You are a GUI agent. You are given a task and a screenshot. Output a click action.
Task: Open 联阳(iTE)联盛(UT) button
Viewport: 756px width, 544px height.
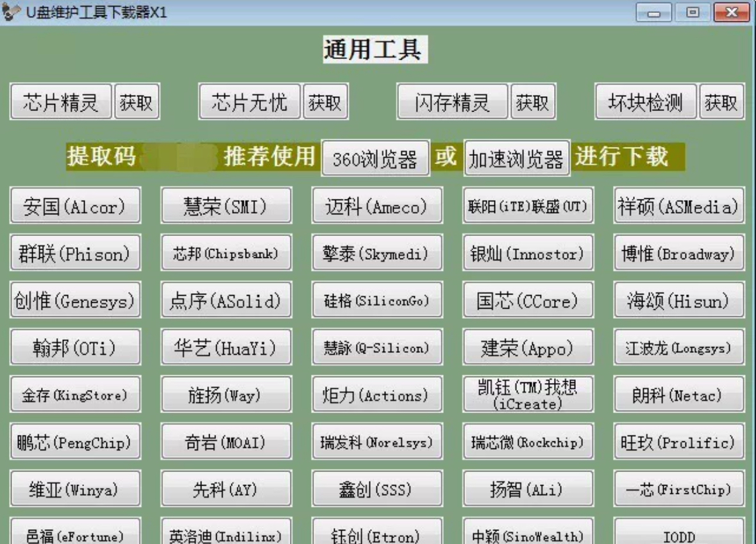(x=528, y=206)
